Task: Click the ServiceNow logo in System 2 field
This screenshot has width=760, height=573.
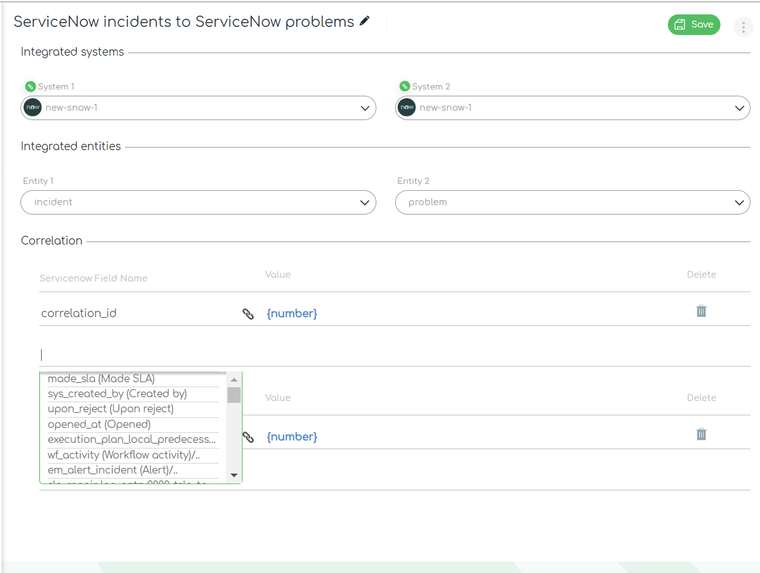Action: (407, 108)
